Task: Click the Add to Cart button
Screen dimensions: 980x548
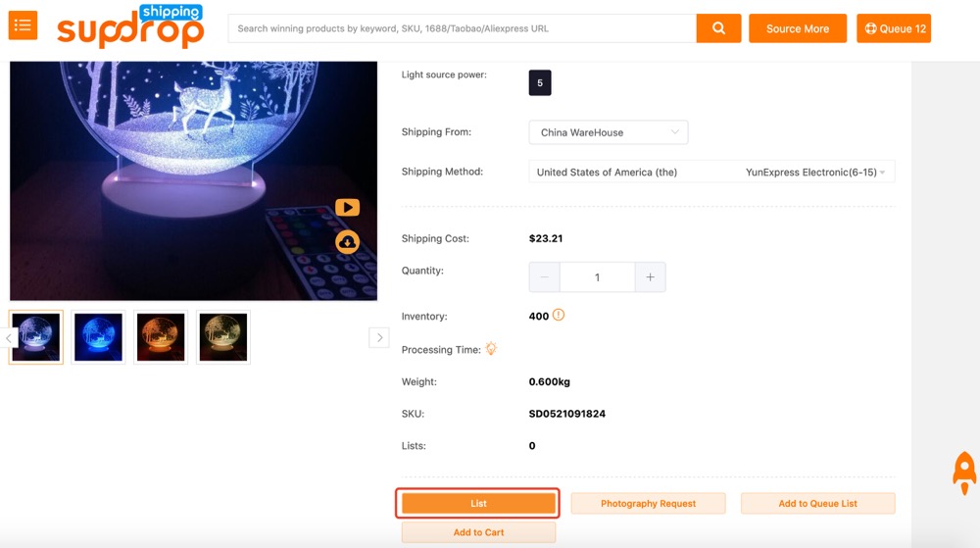Action: tap(478, 532)
